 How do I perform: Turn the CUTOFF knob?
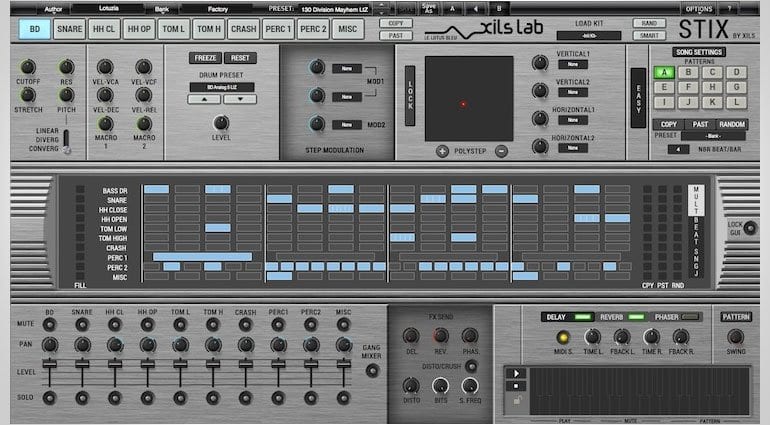[28, 66]
